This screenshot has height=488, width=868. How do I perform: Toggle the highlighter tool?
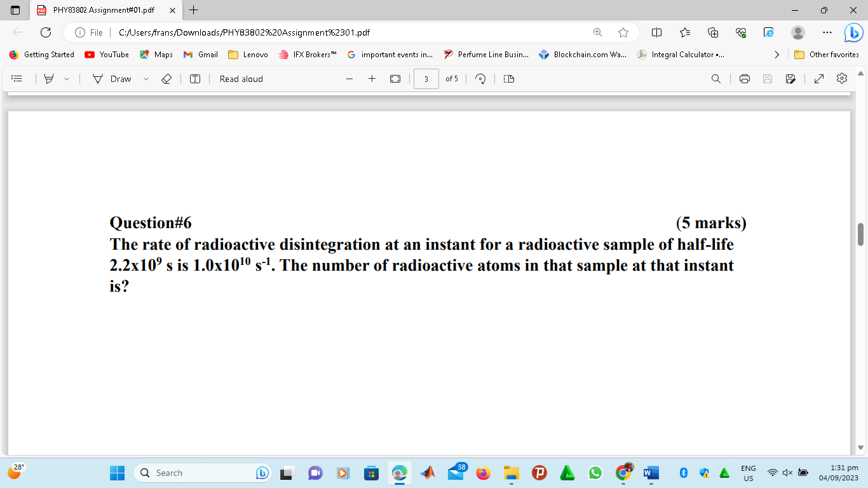(48, 78)
